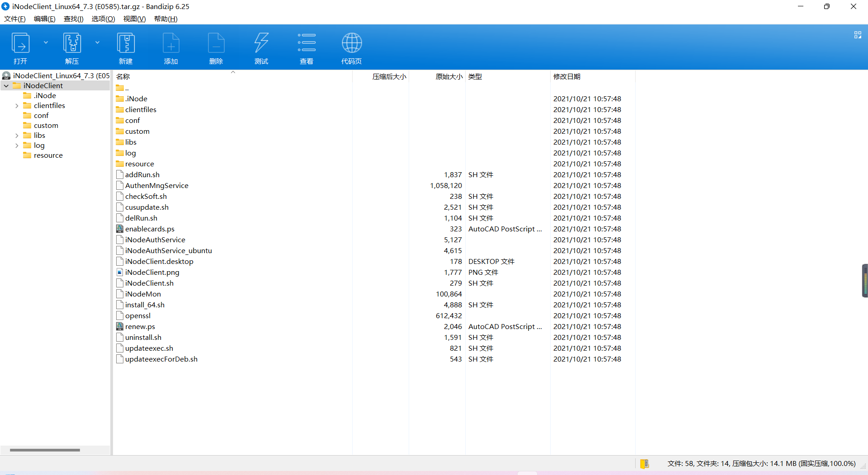Image resolution: width=868 pixels, height=475 pixels.
Task: Select the iNodeAuthService_ubuntu file name
Action: coord(169,250)
